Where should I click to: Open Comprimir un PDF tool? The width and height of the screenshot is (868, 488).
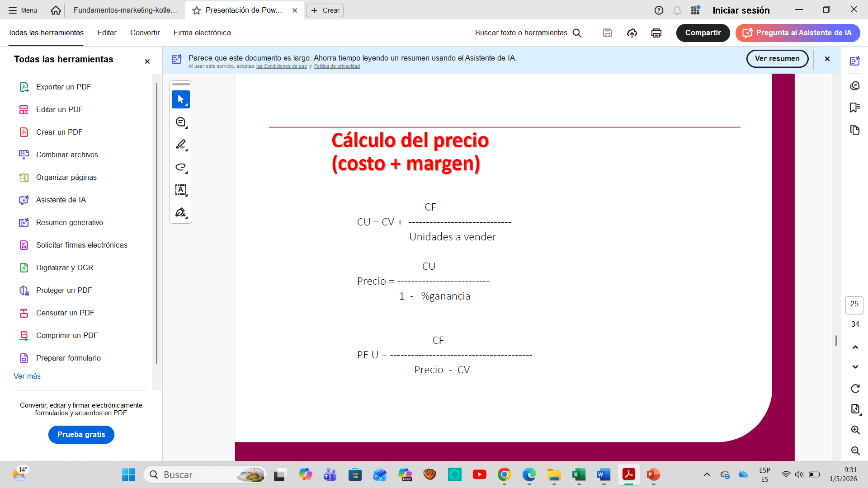pyautogui.click(x=67, y=335)
